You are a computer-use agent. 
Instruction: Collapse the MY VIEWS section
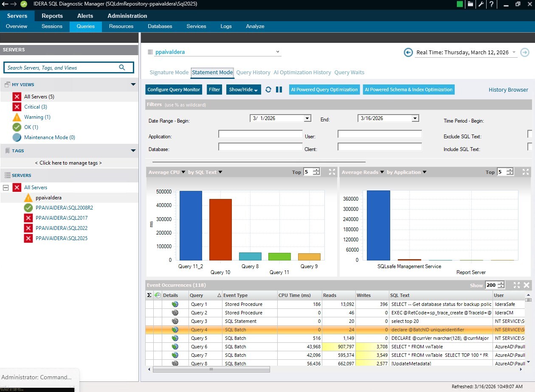[x=133, y=84]
